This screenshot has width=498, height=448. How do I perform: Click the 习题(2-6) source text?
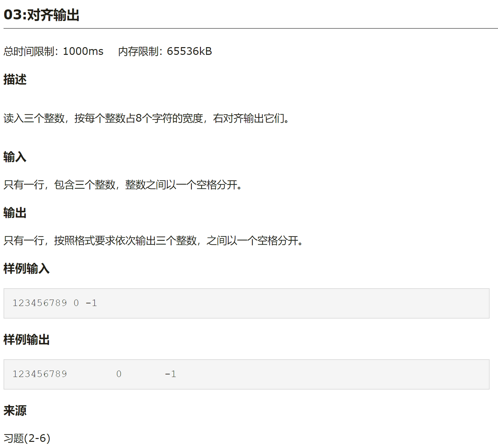click(x=26, y=438)
